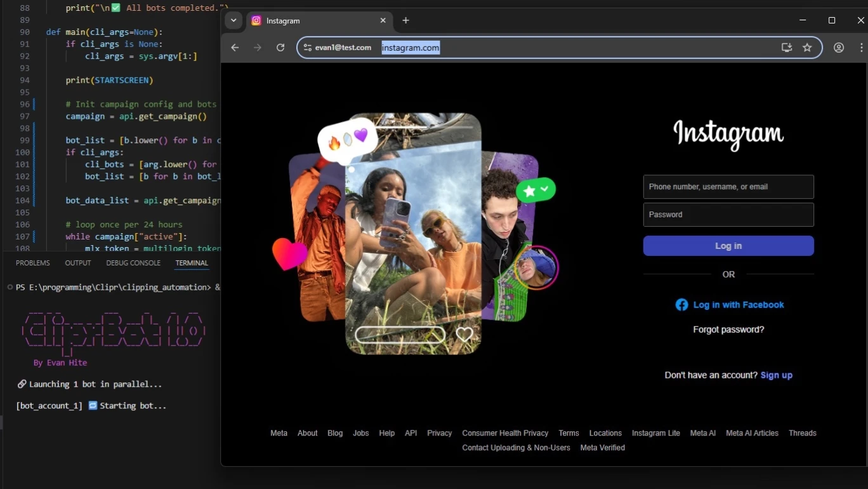This screenshot has height=489, width=868.
Task: Open the API footer link
Action: tap(411, 433)
